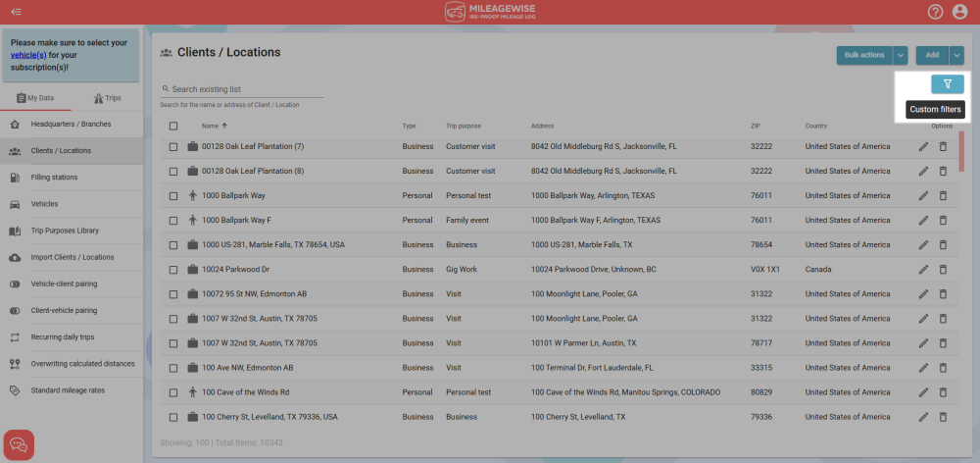Expand the Bulk actions dropdown arrow
Screen dimensions: 980x463
(x=901, y=56)
